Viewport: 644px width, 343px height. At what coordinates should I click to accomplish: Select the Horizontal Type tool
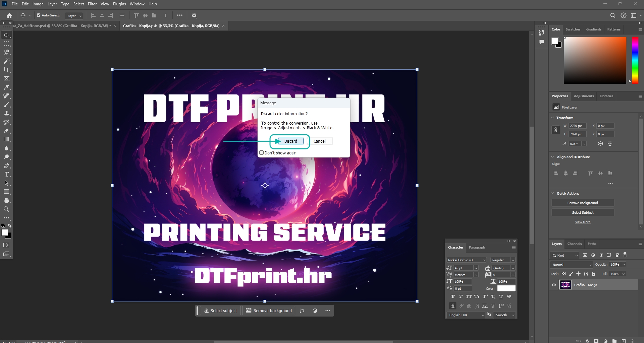(6, 174)
